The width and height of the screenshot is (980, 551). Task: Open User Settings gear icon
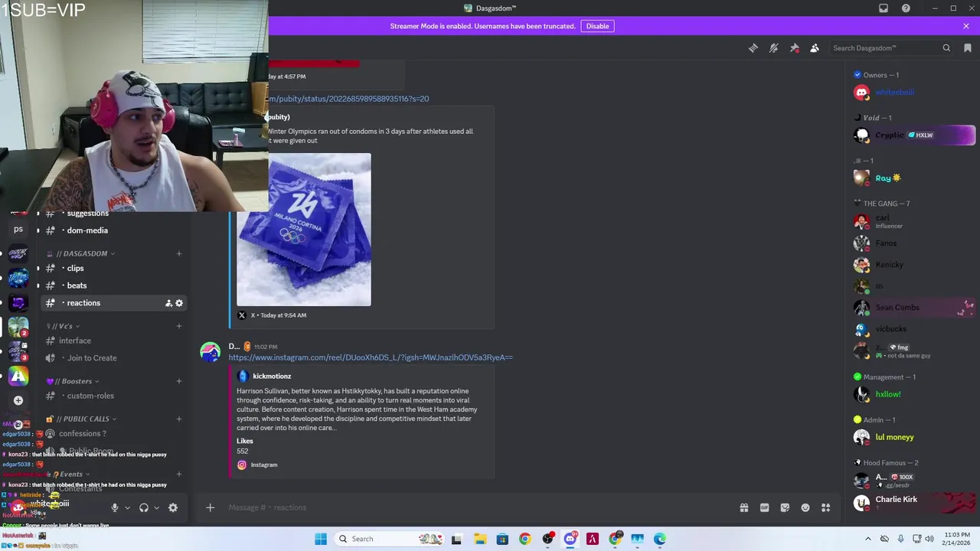pos(173,507)
